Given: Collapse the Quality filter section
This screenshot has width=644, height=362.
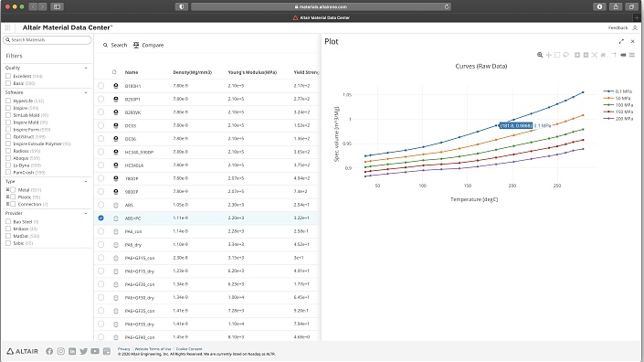Looking at the screenshot, I should [x=86, y=68].
